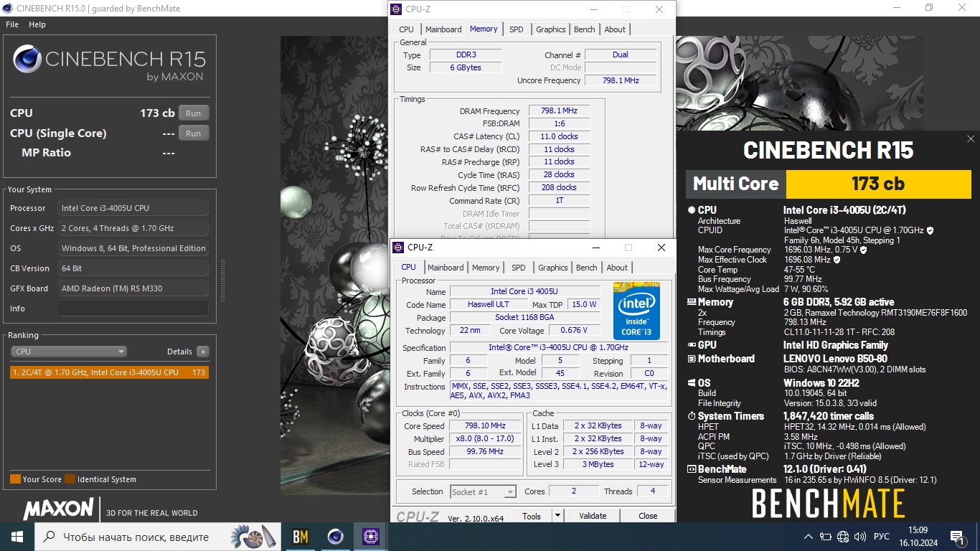This screenshot has width=980, height=551.
Task: Open Graphics tab in Memory CPU-Z window
Action: point(551,29)
